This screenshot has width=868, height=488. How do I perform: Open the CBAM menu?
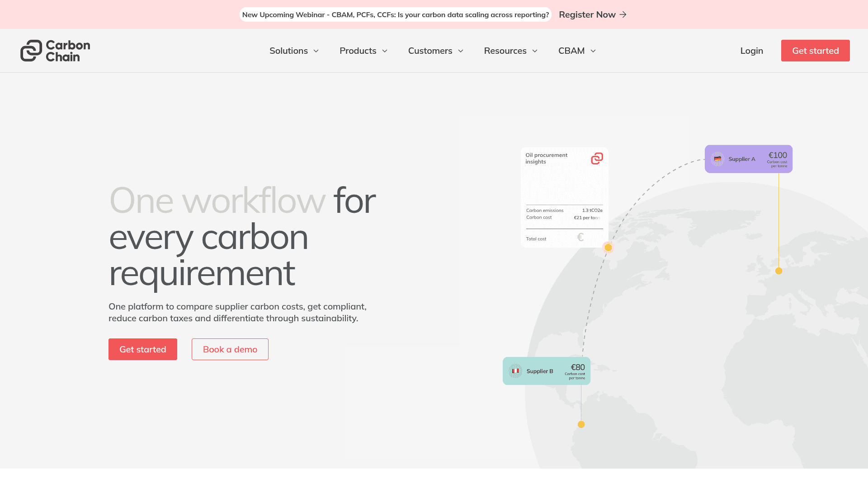coord(577,51)
